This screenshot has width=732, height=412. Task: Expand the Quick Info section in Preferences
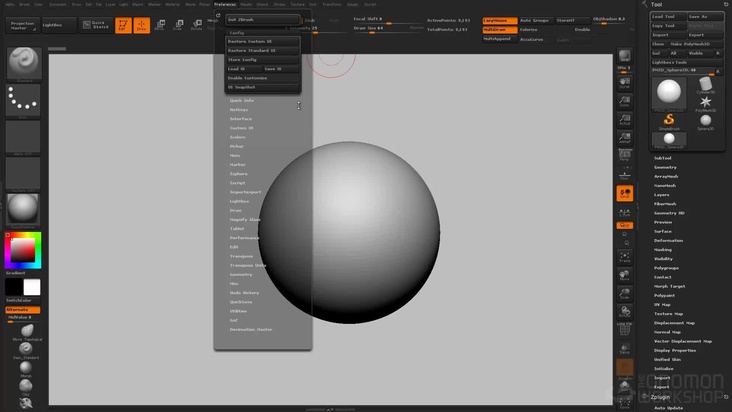point(242,100)
